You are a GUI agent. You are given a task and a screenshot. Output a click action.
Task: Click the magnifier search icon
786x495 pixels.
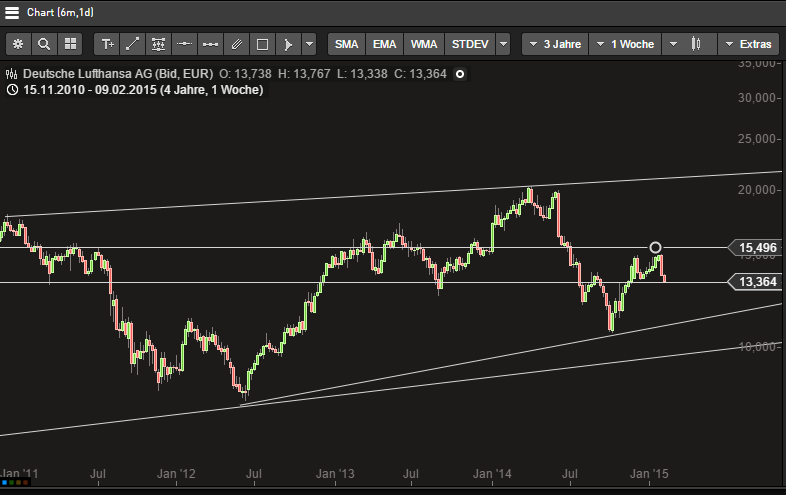click(x=44, y=44)
